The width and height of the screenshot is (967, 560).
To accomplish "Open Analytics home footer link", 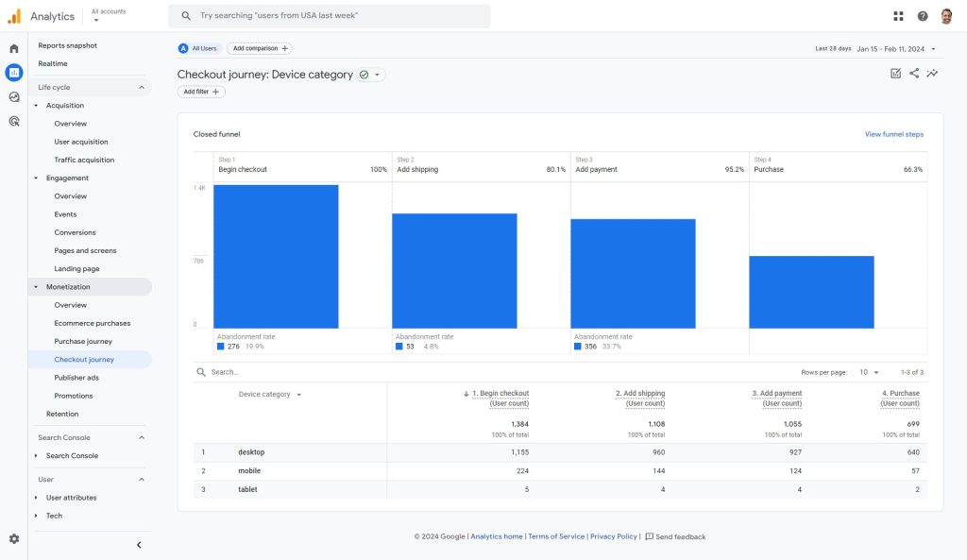I will 497,536.
